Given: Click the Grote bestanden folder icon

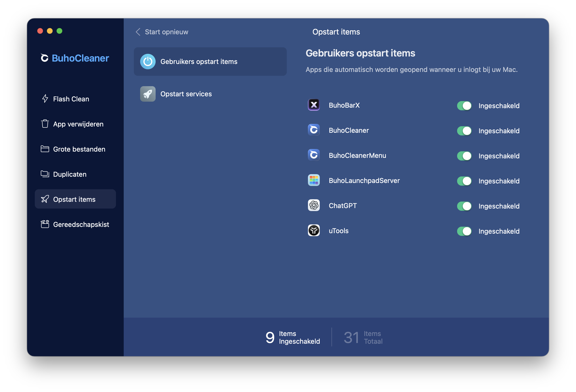Looking at the screenshot, I should click(x=45, y=149).
